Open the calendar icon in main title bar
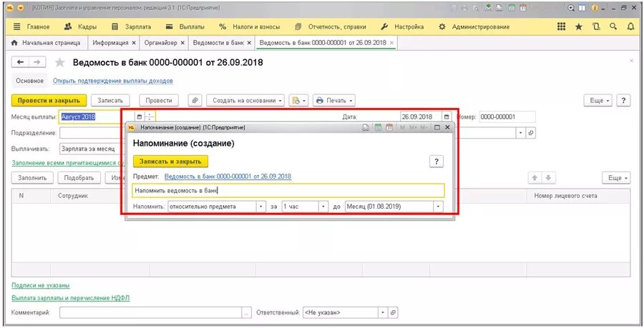Screen dimensions: 644x328 [523, 8]
